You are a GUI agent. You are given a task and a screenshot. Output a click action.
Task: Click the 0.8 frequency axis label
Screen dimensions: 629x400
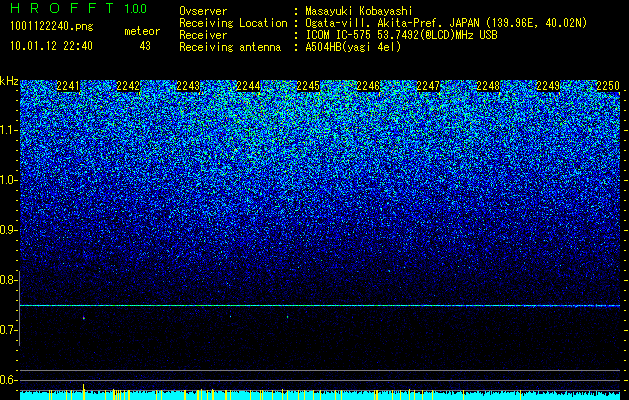(8, 280)
